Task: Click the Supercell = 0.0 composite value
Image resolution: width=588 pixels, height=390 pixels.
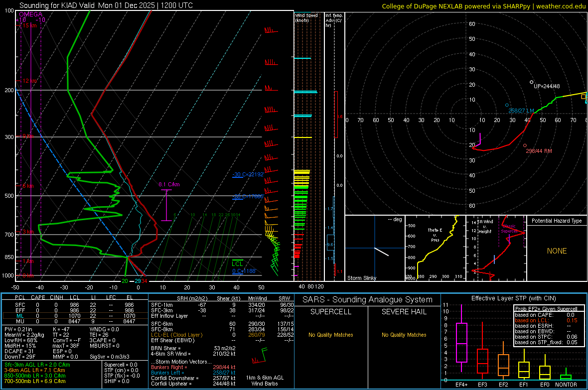Action: point(121,365)
